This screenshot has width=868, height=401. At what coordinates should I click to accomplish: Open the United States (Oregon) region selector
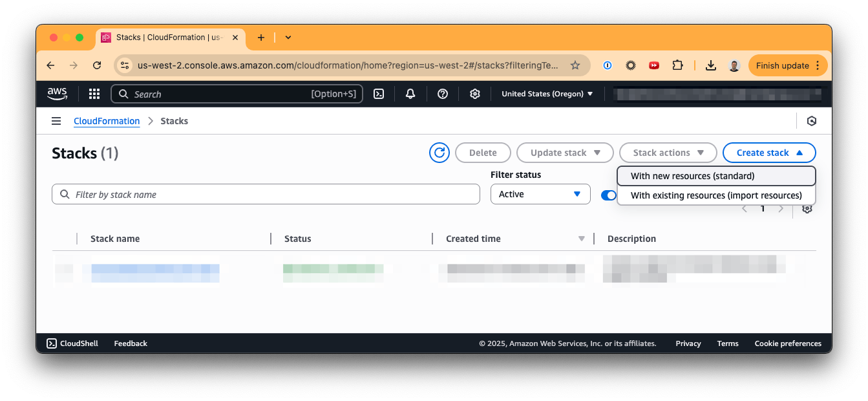click(547, 94)
